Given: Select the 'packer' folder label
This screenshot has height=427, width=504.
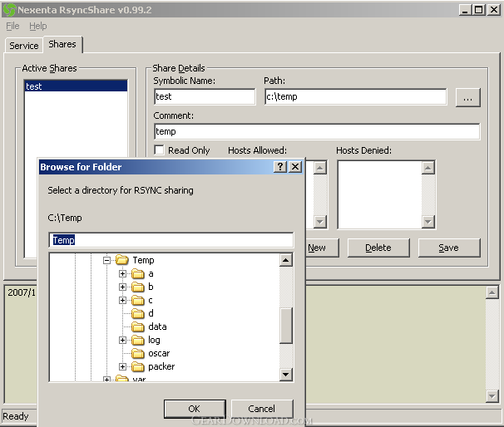Looking at the screenshot, I should tap(161, 366).
